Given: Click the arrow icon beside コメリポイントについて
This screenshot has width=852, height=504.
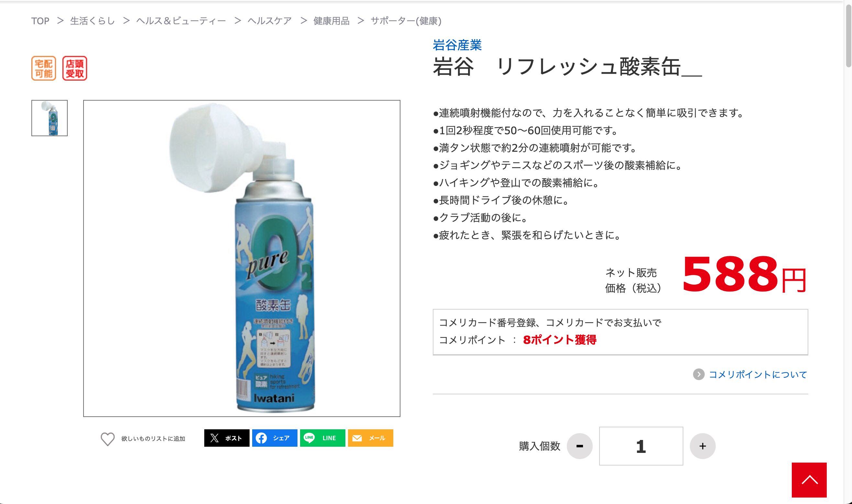Looking at the screenshot, I should point(699,375).
